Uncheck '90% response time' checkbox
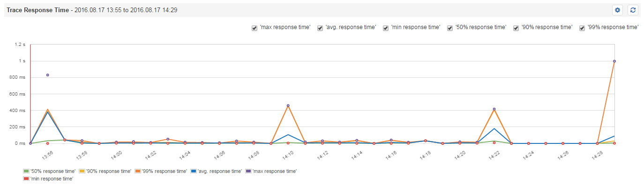Image resolution: width=644 pixels, height=187 pixels. (x=516, y=28)
